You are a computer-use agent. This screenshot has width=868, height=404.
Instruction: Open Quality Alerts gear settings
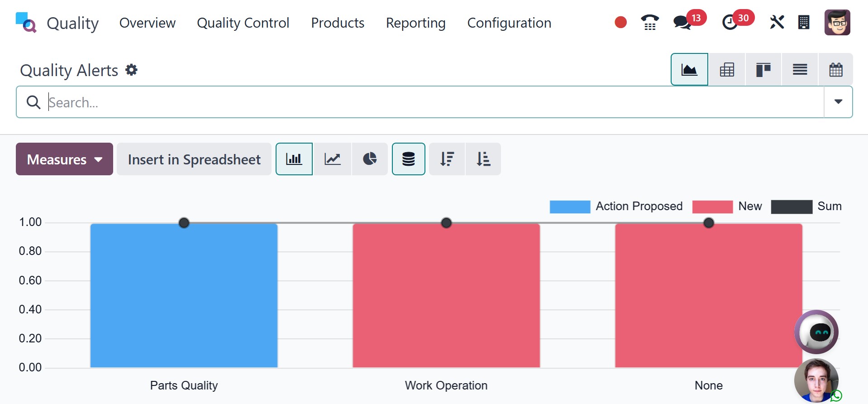pos(132,70)
